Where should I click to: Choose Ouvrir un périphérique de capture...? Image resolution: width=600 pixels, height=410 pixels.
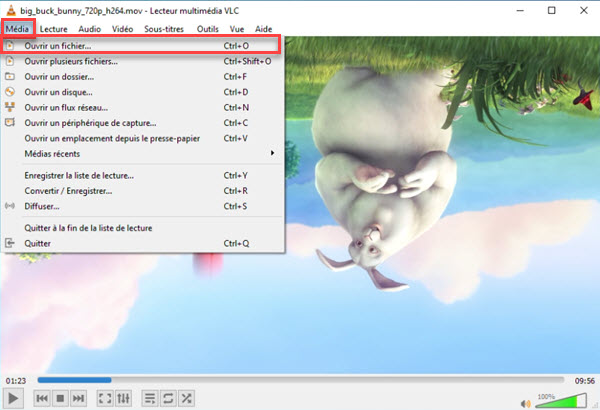(142, 123)
